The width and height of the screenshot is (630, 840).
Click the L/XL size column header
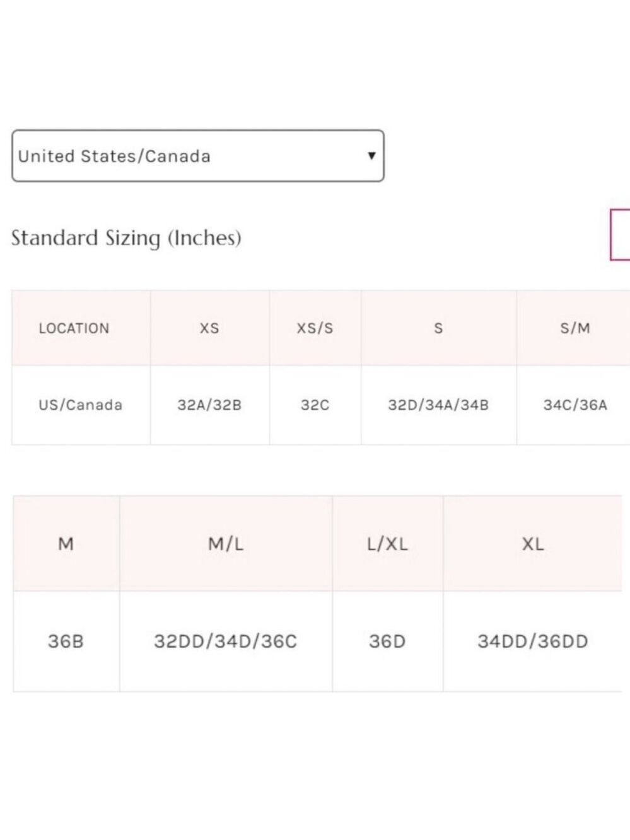click(x=388, y=544)
